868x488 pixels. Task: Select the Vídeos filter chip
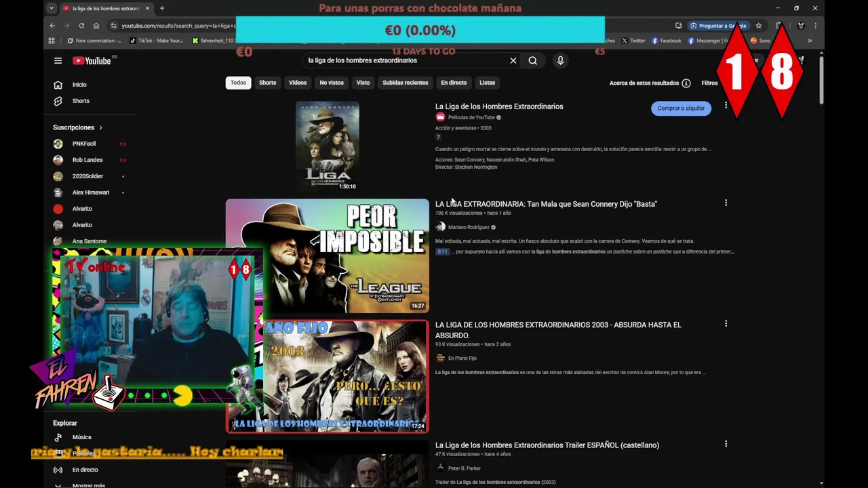pos(298,83)
